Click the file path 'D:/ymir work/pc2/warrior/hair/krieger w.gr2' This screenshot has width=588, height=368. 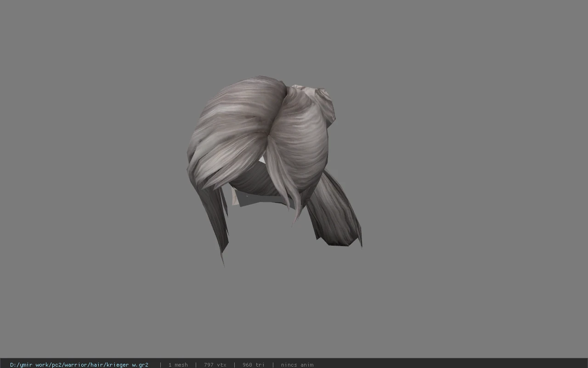79,365
